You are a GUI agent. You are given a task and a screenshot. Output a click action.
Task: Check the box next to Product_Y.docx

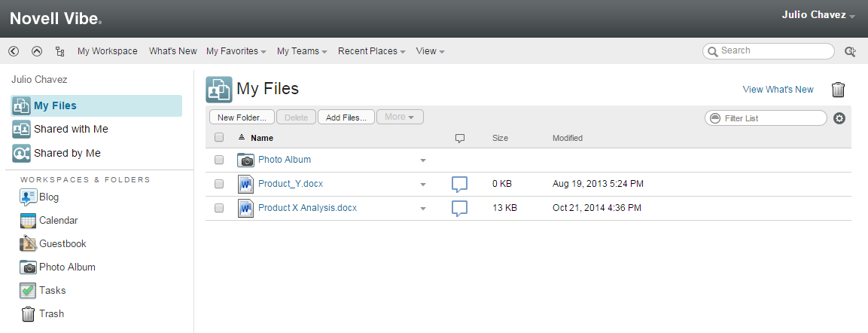tap(219, 184)
